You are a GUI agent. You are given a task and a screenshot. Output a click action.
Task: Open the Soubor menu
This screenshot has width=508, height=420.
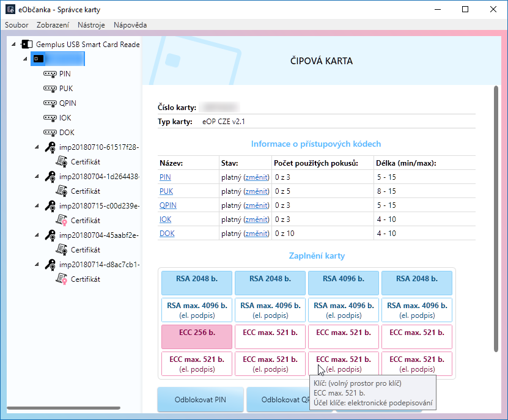coord(17,25)
